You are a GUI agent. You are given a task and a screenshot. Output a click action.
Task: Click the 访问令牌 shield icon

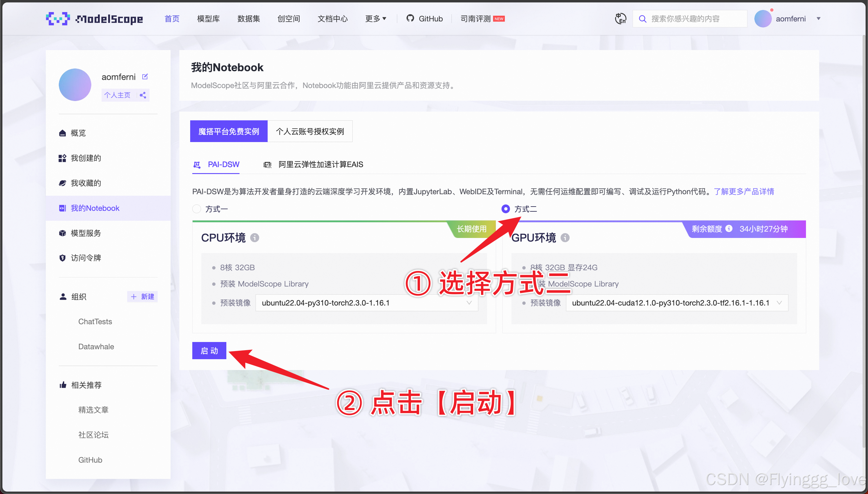click(62, 258)
